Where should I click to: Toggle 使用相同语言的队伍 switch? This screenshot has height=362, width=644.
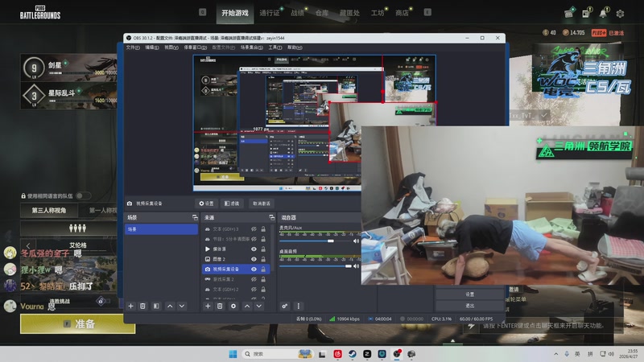83,195
